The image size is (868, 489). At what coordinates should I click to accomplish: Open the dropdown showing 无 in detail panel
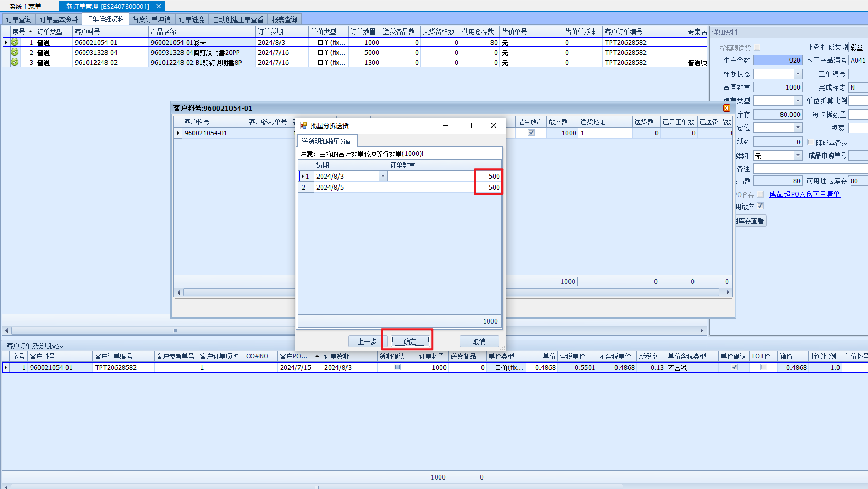click(x=798, y=155)
